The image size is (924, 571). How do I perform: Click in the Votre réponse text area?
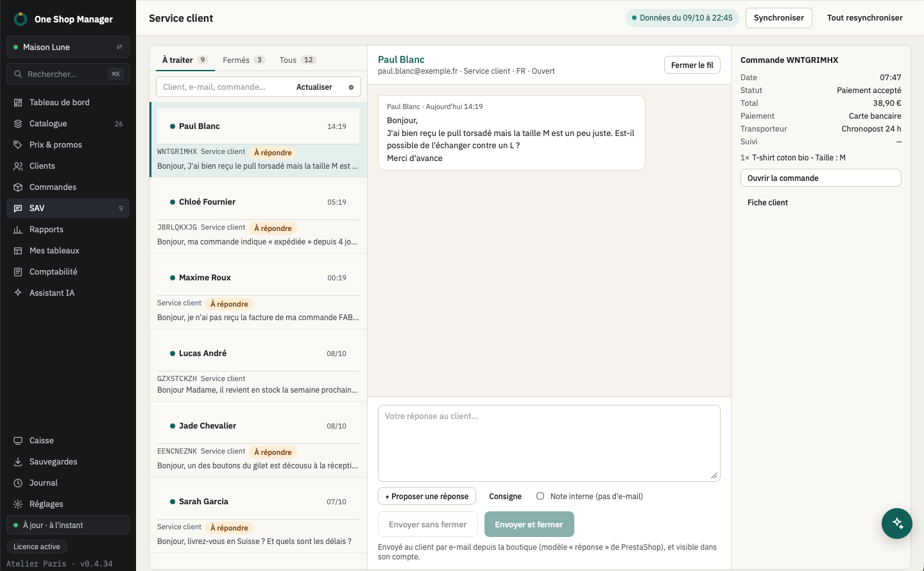(549, 443)
